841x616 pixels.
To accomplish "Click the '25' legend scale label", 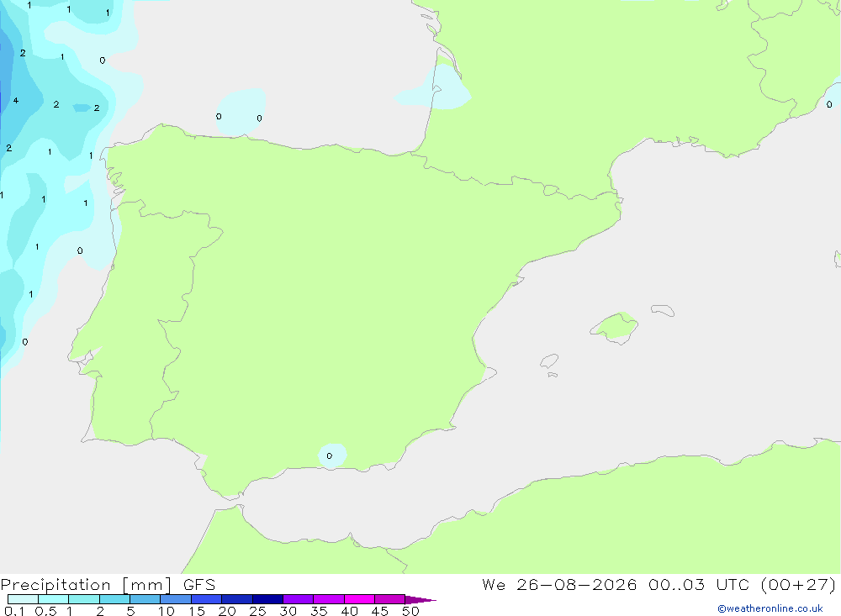I will point(257,611).
